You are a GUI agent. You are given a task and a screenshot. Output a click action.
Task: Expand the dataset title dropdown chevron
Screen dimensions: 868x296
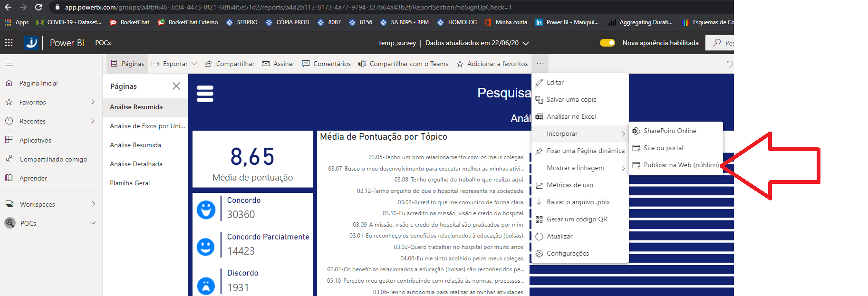526,43
